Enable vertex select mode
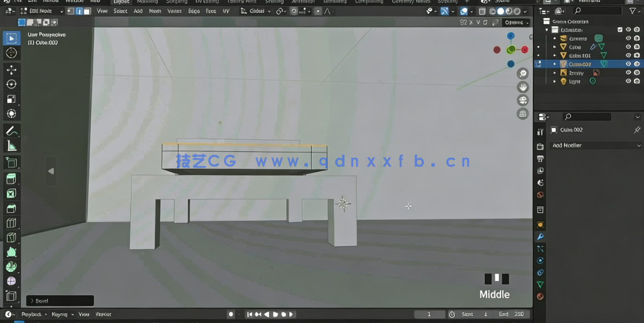This screenshot has width=644, height=323. (x=71, y=11)
